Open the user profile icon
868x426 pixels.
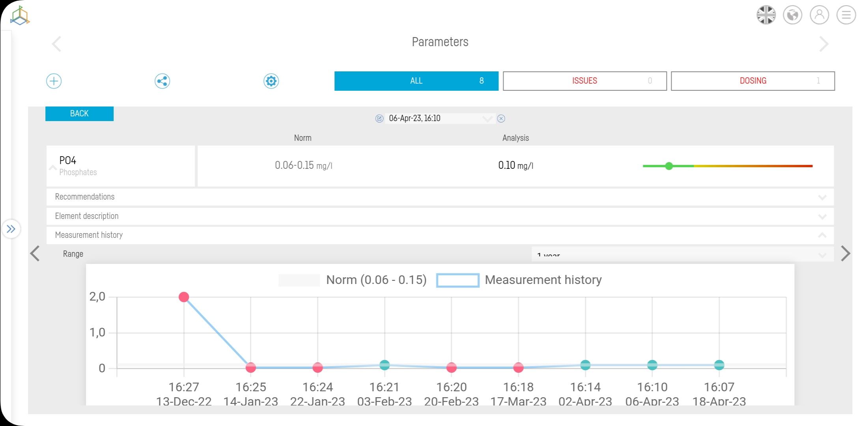[819, 15]
